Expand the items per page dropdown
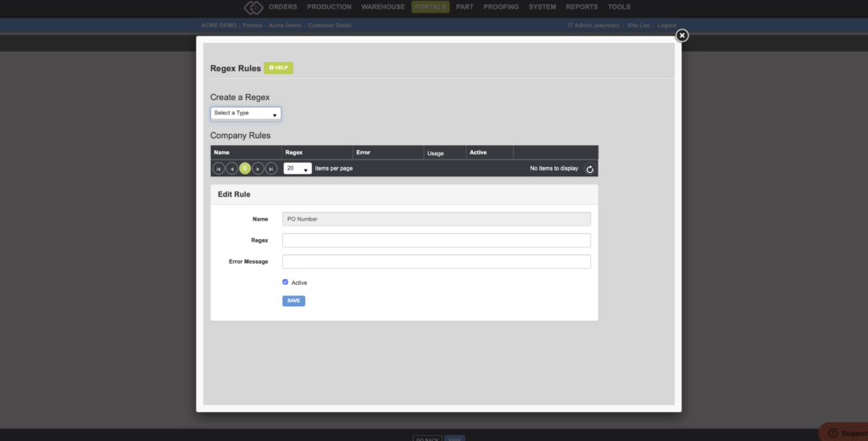Screen dimensions: 868x441 pyautogui.click(x=298, y=169)
